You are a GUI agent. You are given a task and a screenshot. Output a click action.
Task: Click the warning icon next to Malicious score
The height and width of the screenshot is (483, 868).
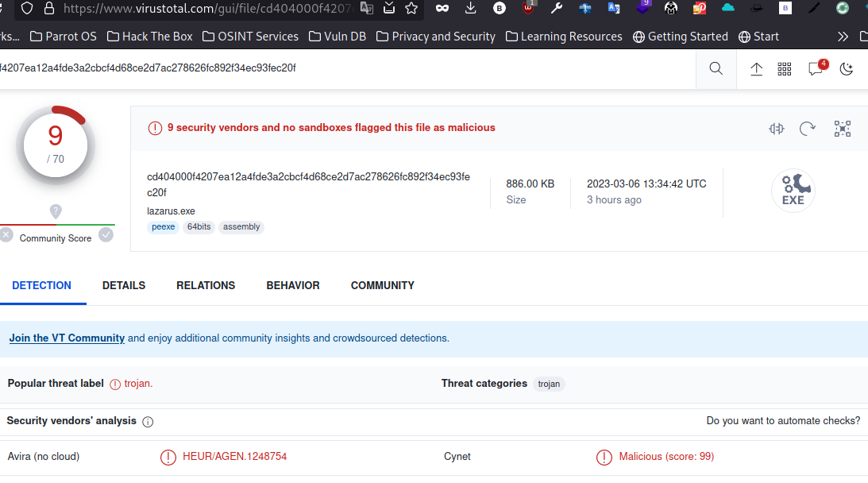(604, 457)
